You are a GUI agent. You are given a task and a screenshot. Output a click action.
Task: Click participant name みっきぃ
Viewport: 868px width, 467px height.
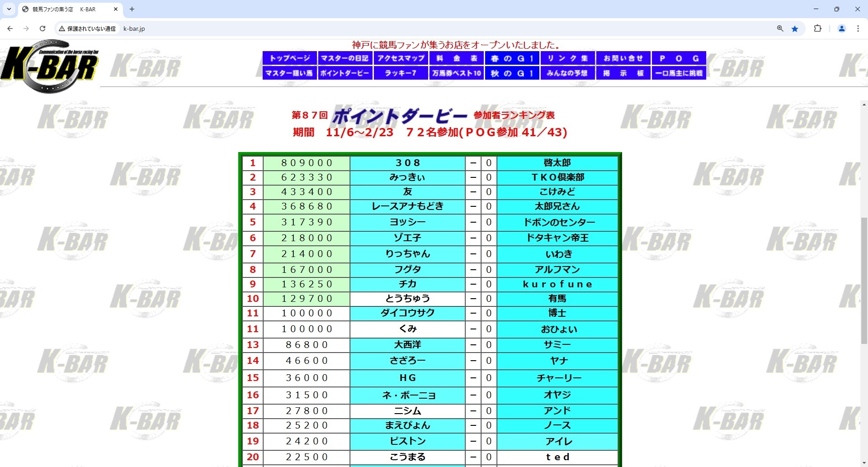pyautogui.click(x=408, y=177)
